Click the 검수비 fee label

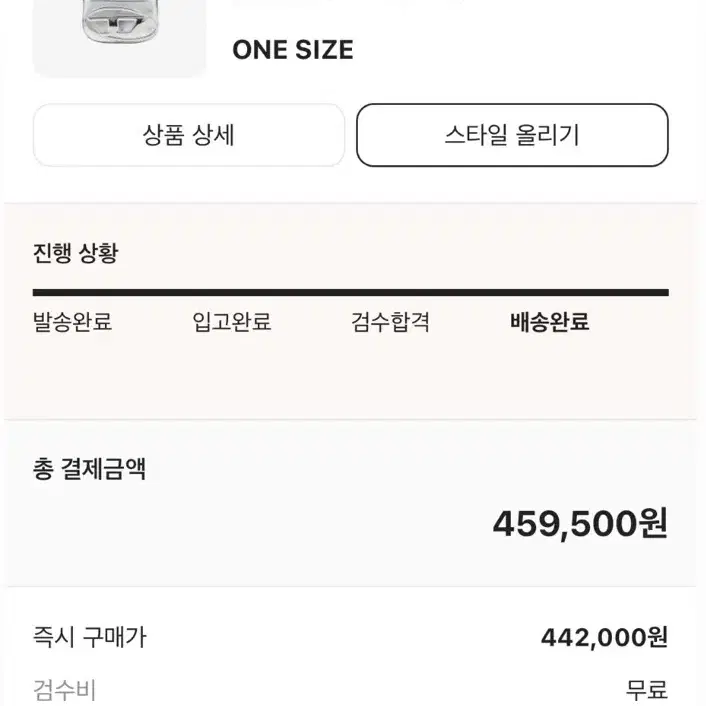click(x=64, y=690)
